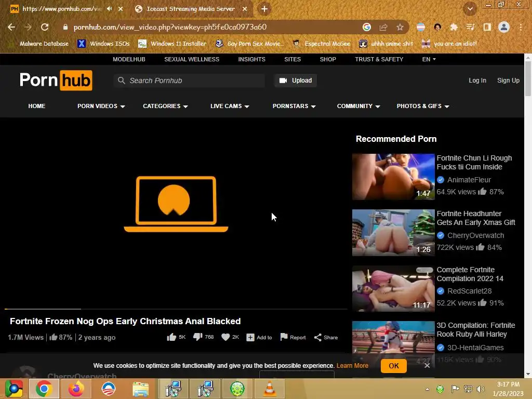This screenshot has height=399, width=532.
Task: Open a new tab with plus button
Action: 264,9
